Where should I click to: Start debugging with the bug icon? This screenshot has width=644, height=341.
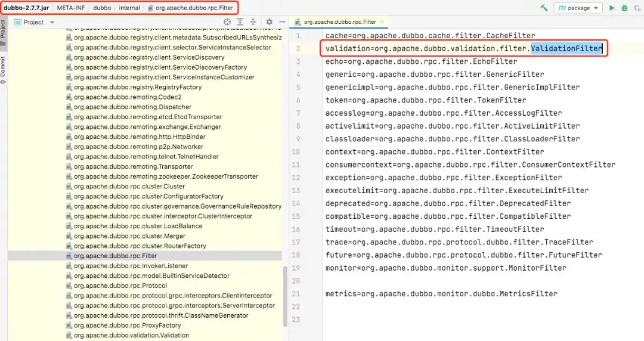[x=624, y=8]
